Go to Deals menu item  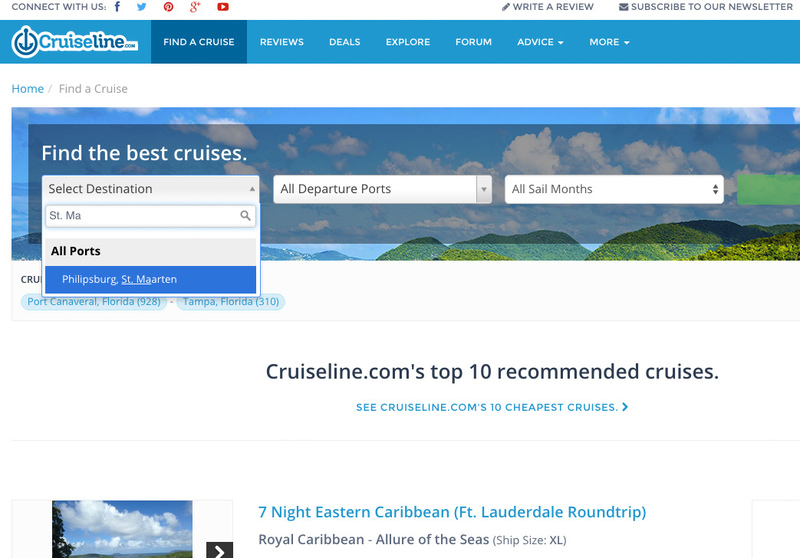[345, 42]
